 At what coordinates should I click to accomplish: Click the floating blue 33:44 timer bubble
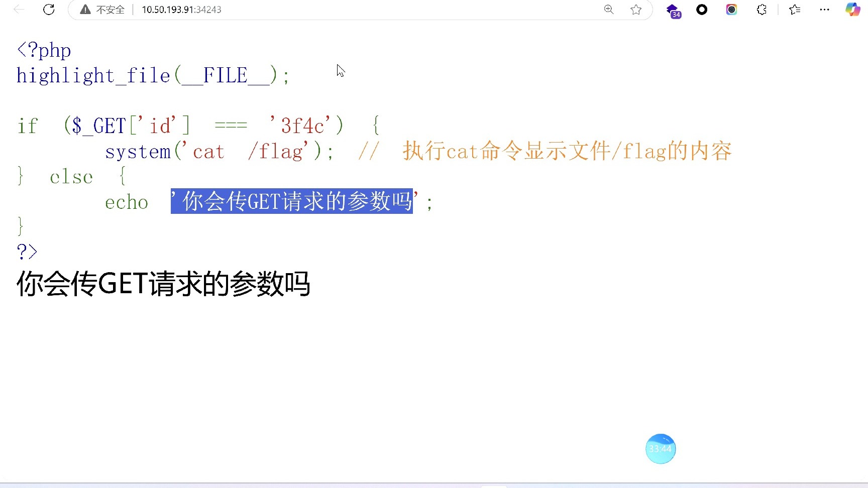click(660, 449)
